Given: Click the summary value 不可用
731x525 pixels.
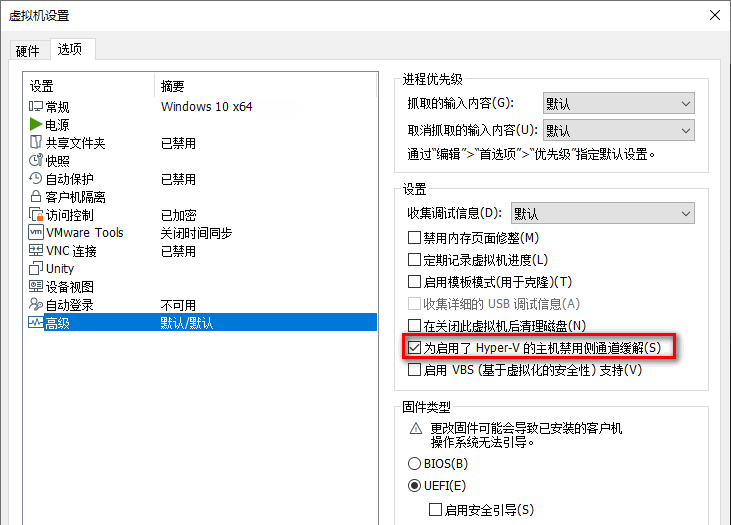Looking at the screenshot, I should tap(179, 305).
